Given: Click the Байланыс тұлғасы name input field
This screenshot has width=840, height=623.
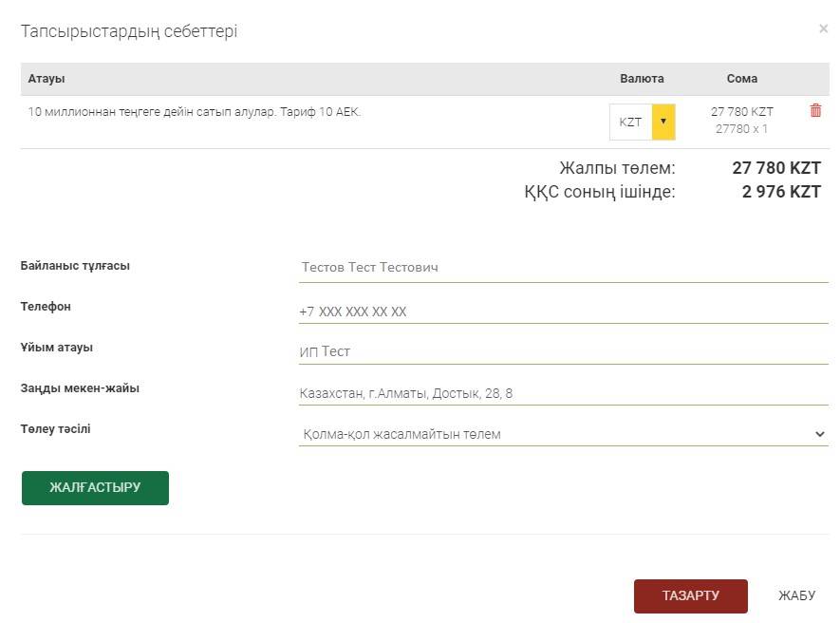Looking at the screenshot, I should (563, 268).
